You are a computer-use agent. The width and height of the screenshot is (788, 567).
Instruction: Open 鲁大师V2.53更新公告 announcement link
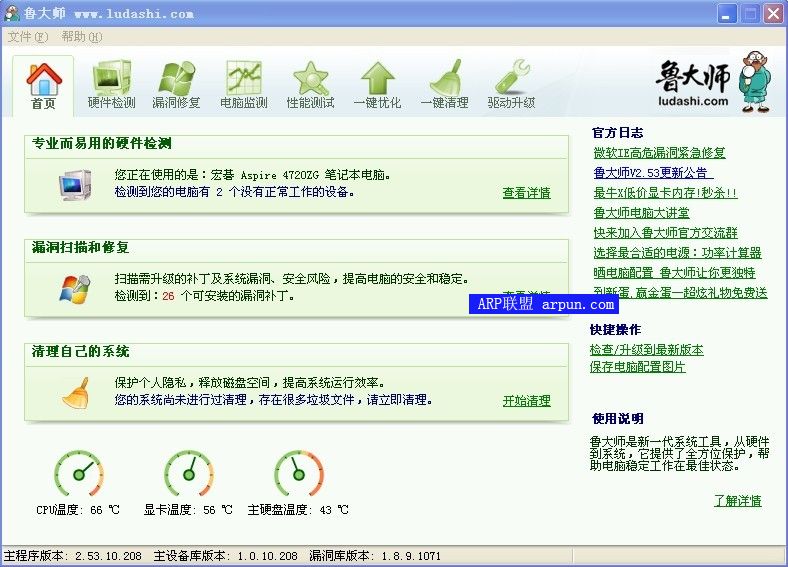(653, 173)
